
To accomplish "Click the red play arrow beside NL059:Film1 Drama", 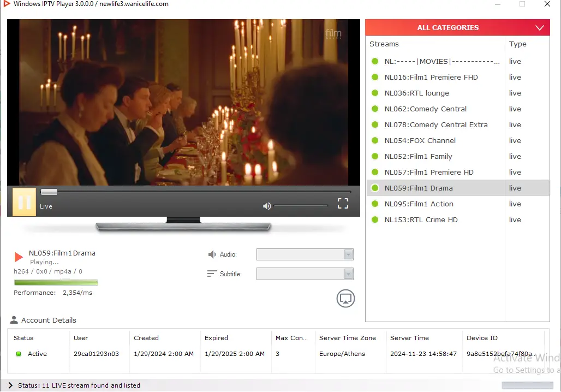I will [x=19, y=257].
